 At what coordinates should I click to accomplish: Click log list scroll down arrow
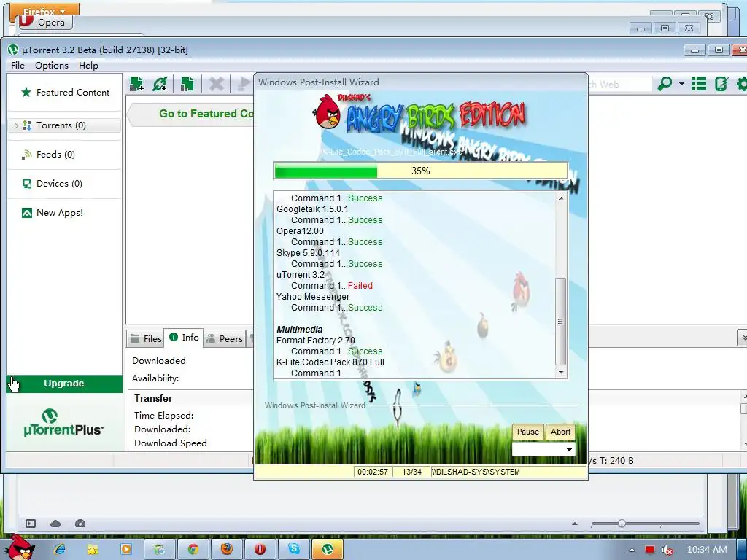[561, 373]
